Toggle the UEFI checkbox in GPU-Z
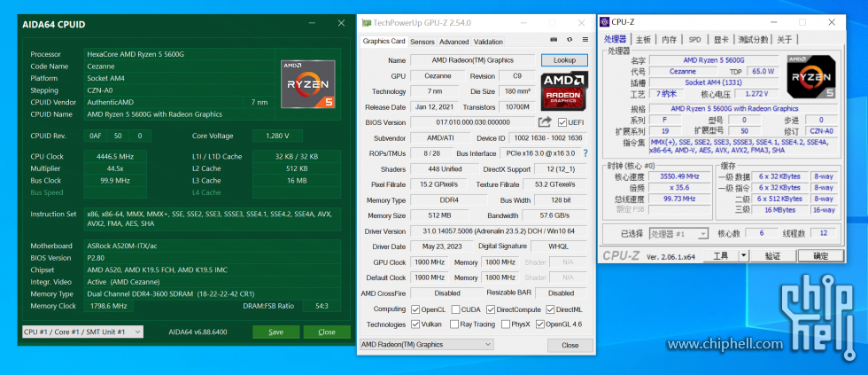Image resolution: width=868 pixels, height=375 pixels. 562,122
